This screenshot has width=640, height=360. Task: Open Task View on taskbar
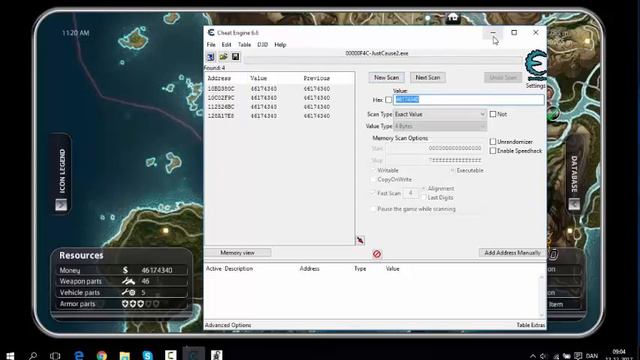click(55, 356)
